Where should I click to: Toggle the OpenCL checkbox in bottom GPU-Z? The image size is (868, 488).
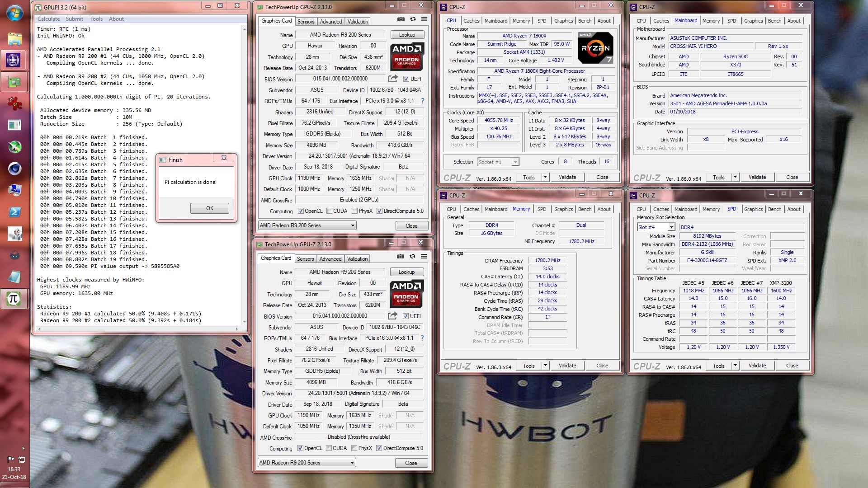point(300,448)
